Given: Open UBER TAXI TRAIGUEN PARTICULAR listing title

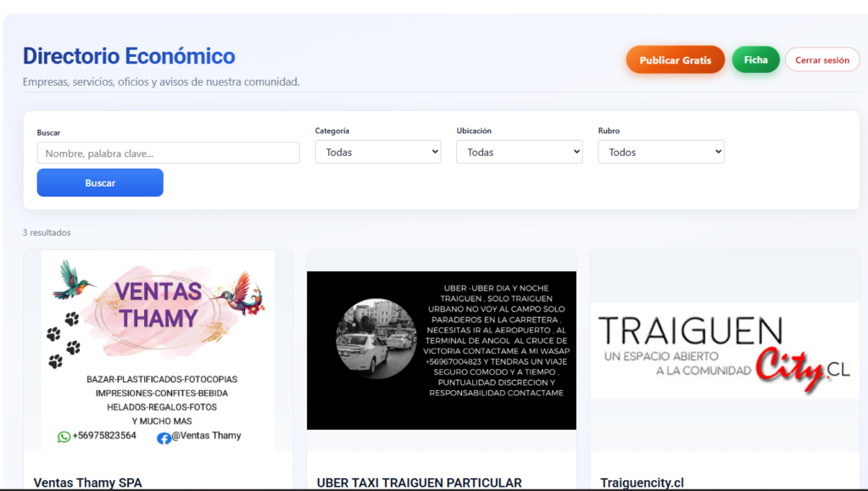Looking at the screenshot, I should coord(419,483).
